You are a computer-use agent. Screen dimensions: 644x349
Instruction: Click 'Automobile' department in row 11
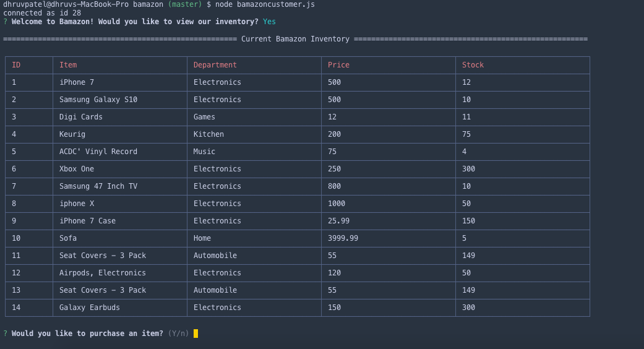coord(215,256)
